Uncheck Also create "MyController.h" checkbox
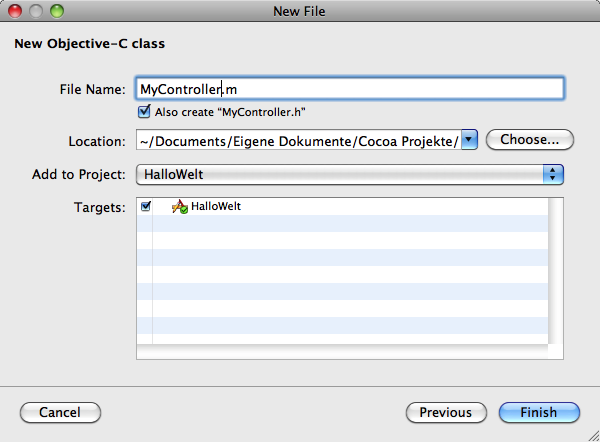Image resolution: width=600 pixels, height=442 pixels. (x=144, y=112)
